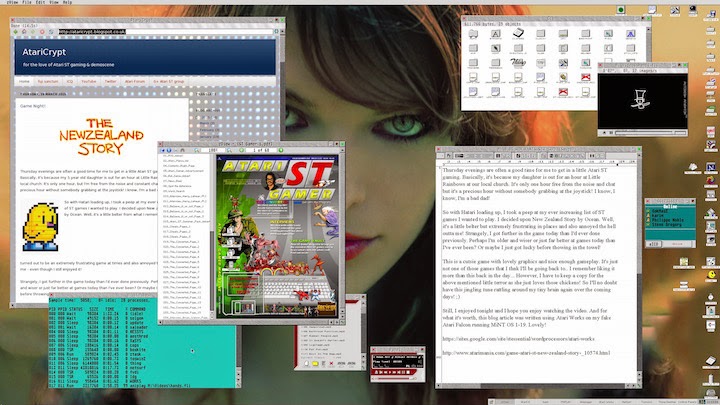Click the blue info icon in the zView toolbar

pos(169,150)
